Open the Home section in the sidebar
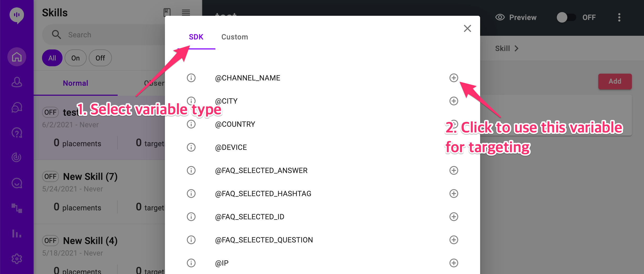644x274 pixels. pos(17,57)
